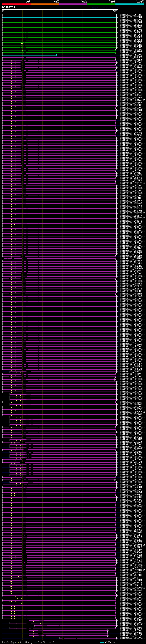146x644 pixels.
Task: Select the query sequence name BB909739
Action: (8, 8)
